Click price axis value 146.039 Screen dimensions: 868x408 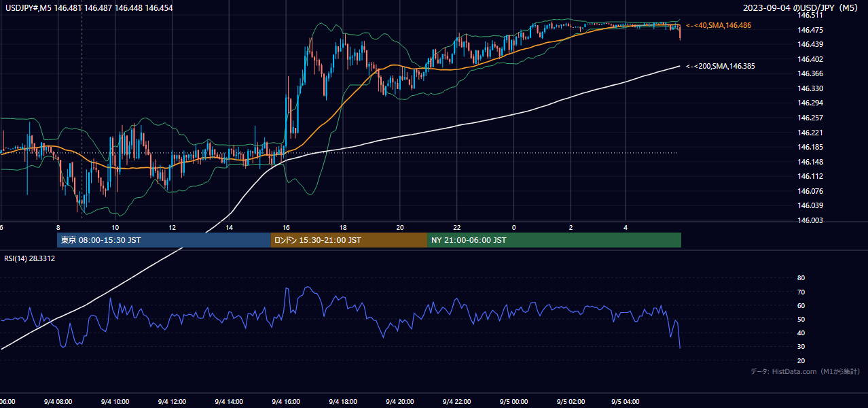(x=810, y=205)
